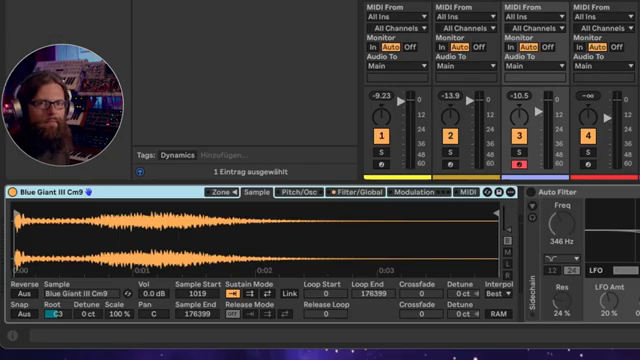Open track 1 MIDI From All Ins dropdown
The height and width of the screenshot is (360, 640).
[x=397, y=17]
